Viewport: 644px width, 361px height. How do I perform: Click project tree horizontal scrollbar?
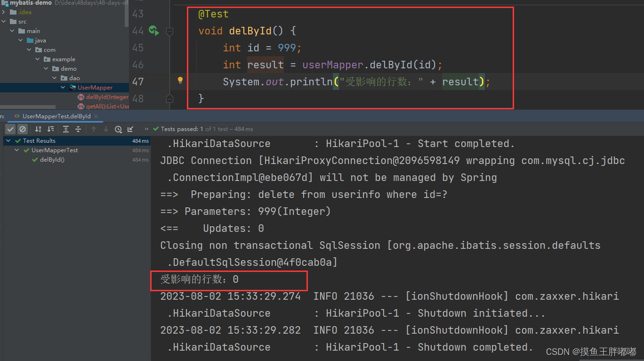(28, 107)
